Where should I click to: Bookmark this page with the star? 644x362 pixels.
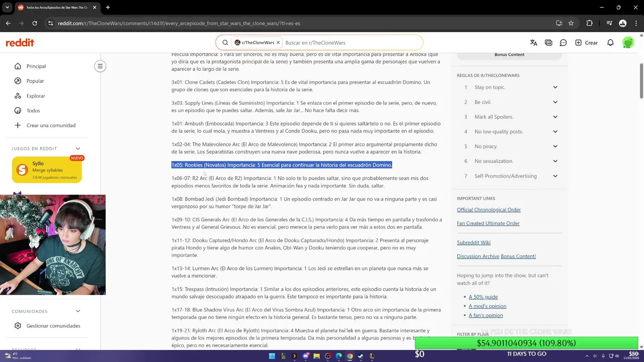pyautogui.click(x=571, y=23)
